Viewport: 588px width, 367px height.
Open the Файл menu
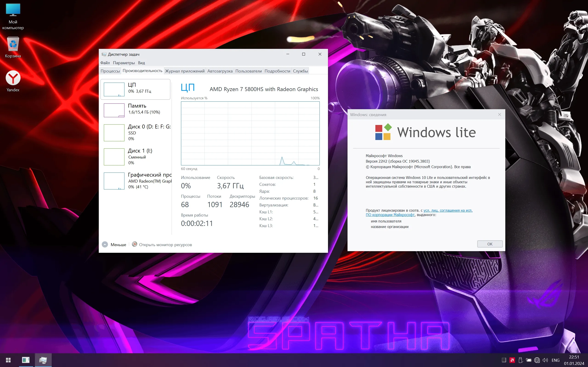click(105, 63)
